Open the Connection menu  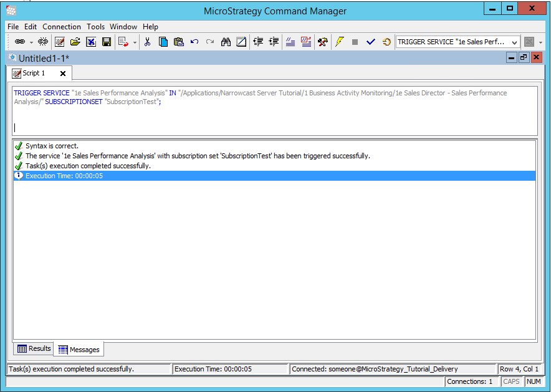[x=62, y=27]
